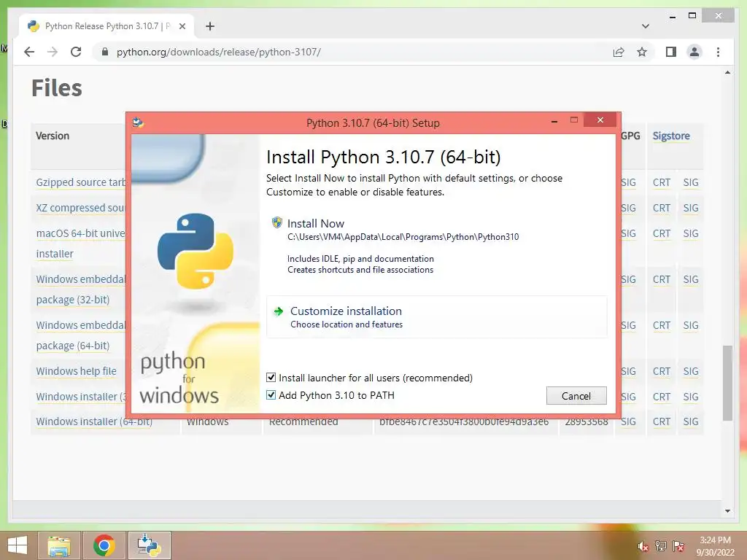Click Chrome icon in the taskbar
747x560 pixels.
[104, 545]
